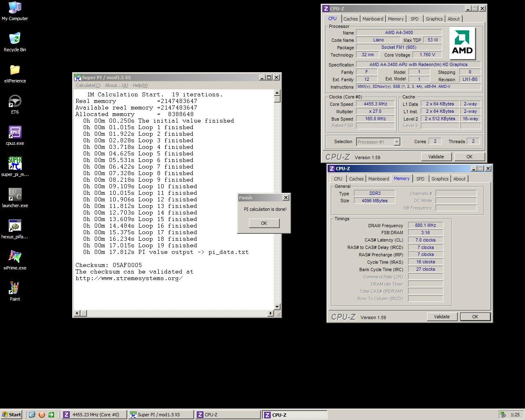The width and height of the screenshot is (525, 420).
Task: Switch to Graphics tab in lower CPU-Z
Action: point(440,179)
